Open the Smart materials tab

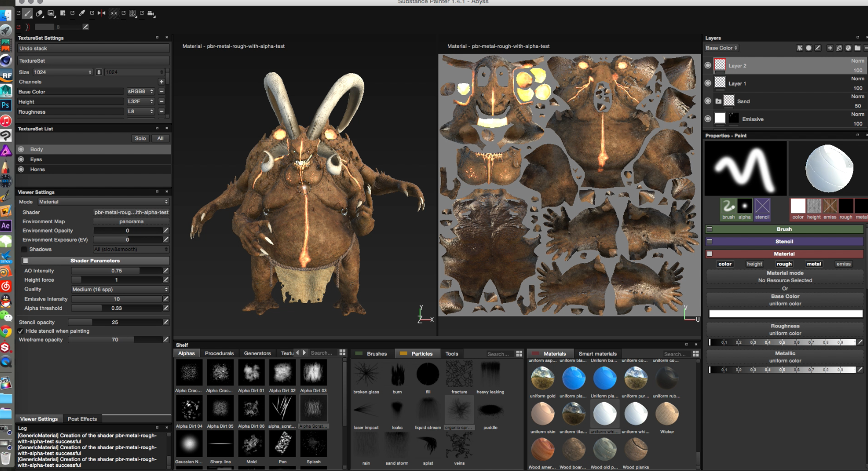(597, 354)
